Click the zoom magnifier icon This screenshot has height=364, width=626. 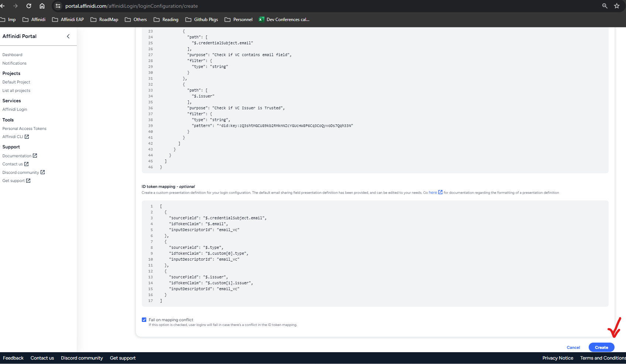click(x=605, y=6)
